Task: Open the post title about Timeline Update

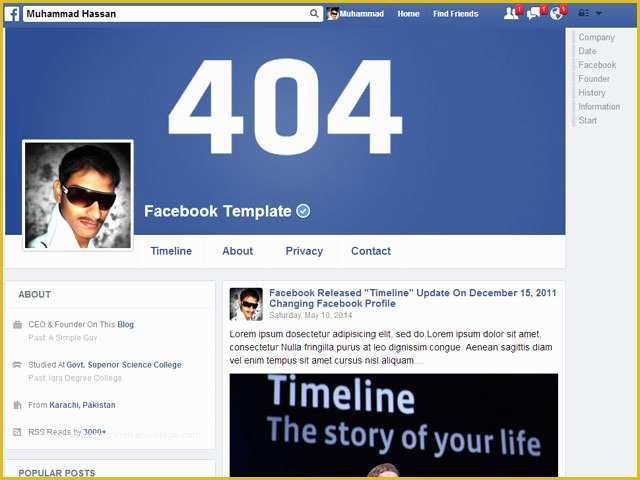Action: coord(413,298)
